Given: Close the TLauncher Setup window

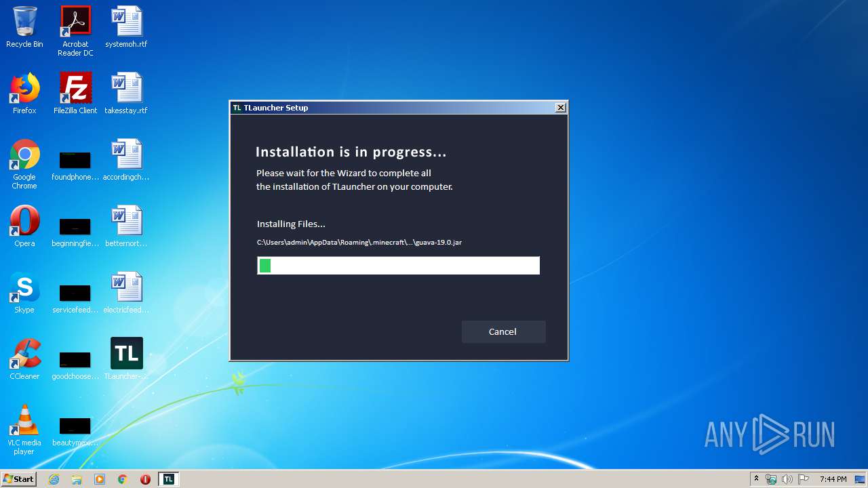Looking at the screenshot, I should pos(560,108).
